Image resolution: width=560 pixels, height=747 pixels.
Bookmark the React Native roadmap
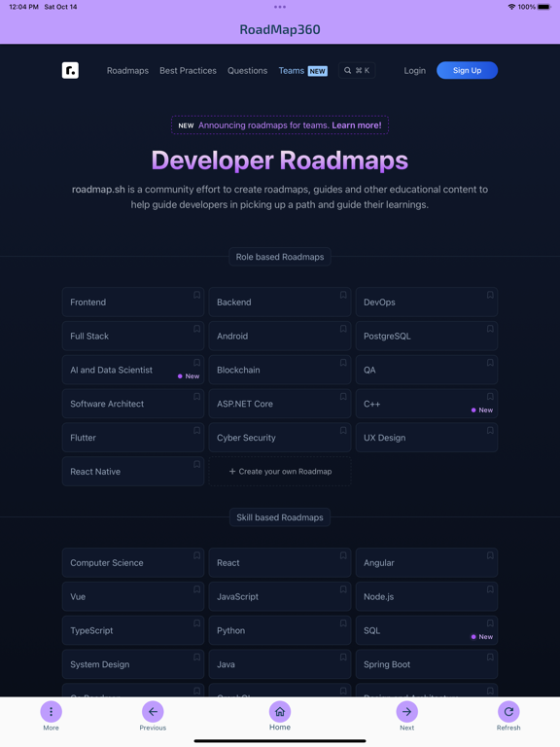(196, 464)
